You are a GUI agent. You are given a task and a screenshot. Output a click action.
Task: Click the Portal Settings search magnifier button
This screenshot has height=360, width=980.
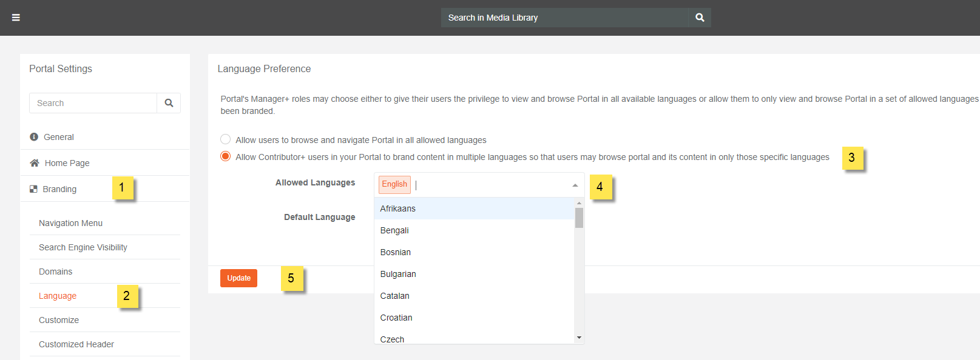coord(169,103)
